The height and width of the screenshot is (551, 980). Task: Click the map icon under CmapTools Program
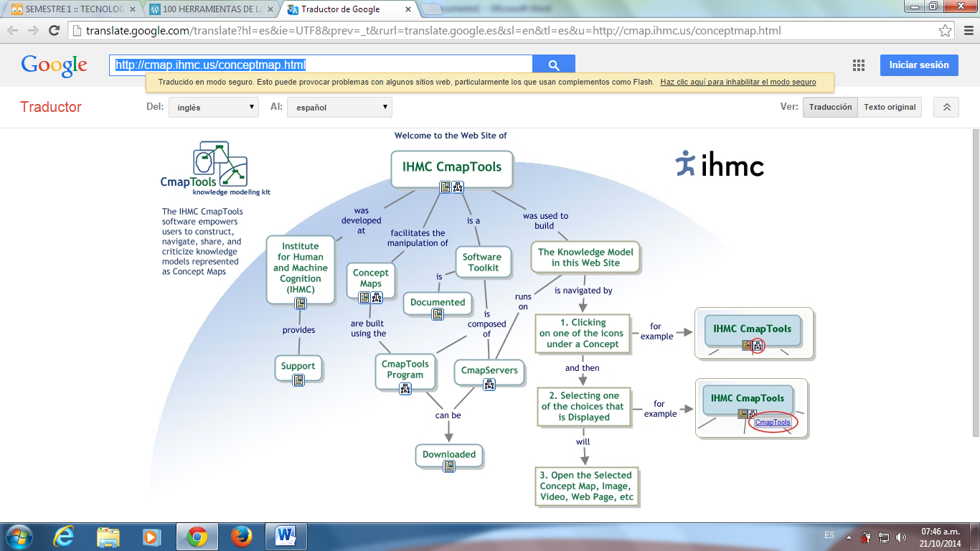[405, 389]
